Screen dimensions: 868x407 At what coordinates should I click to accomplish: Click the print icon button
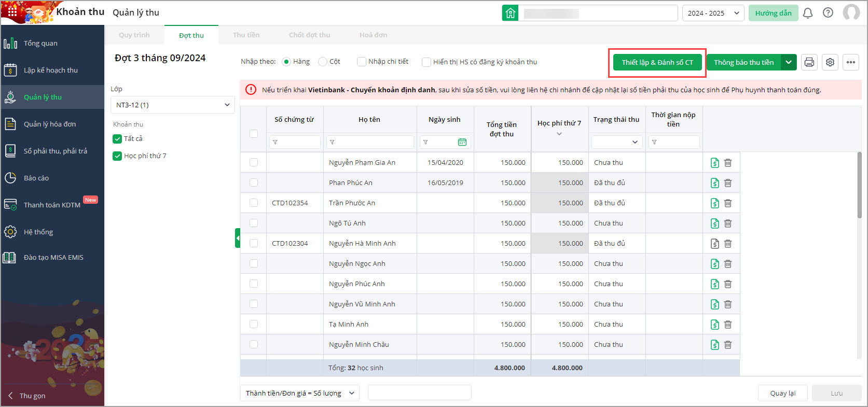pyautogui.click(x=809, y=62)
